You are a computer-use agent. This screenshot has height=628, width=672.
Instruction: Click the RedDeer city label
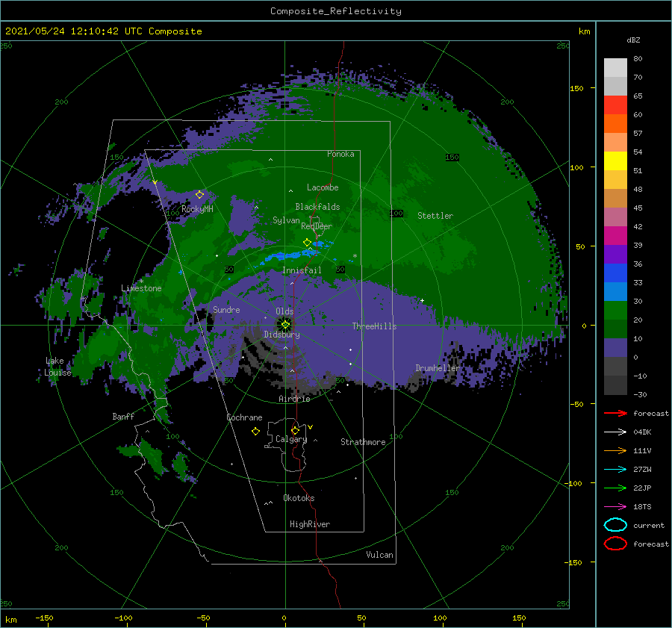click(x=317, y=226)
